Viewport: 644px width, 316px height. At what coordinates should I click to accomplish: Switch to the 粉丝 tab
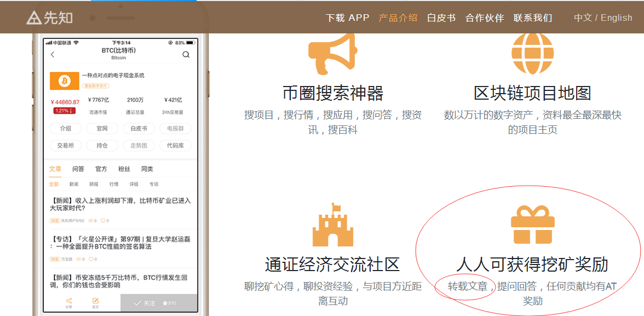click(124, 169)
